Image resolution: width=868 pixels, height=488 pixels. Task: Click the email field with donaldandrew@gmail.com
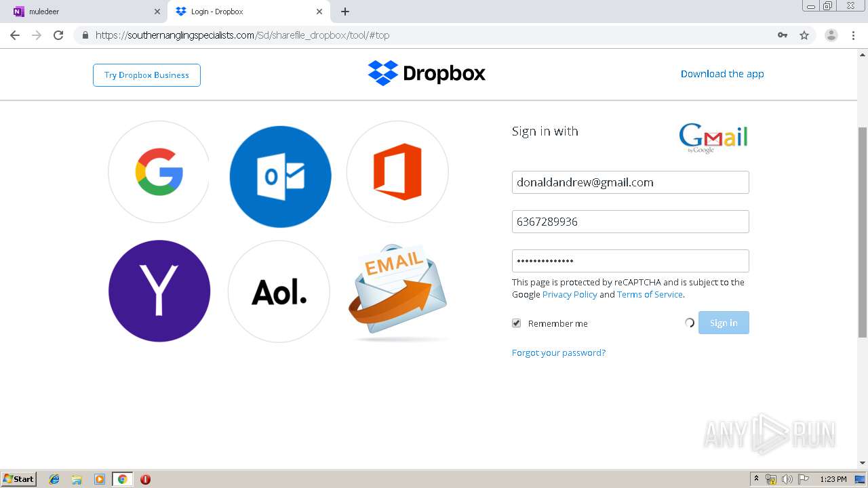(x=630, y=182)
